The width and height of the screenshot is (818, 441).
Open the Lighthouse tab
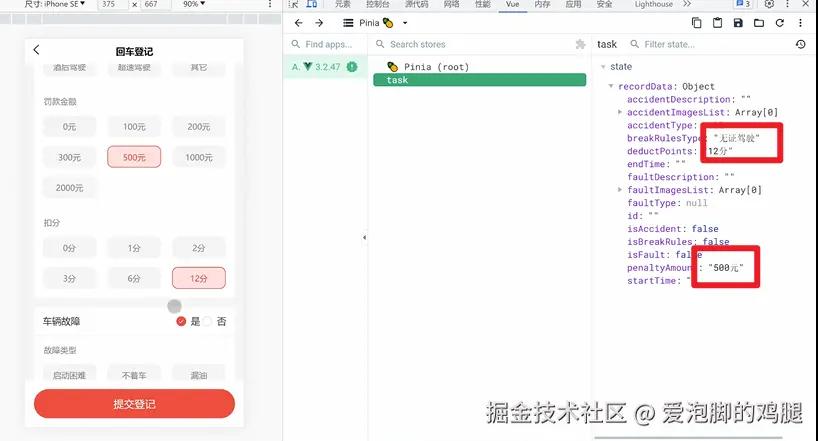click(654, 4)
